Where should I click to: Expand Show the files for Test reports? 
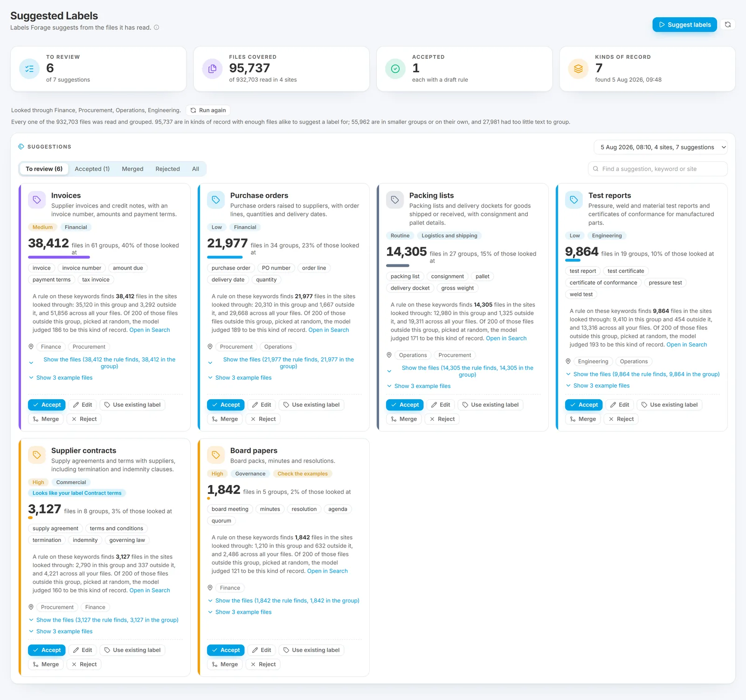[x=642, y=374]
